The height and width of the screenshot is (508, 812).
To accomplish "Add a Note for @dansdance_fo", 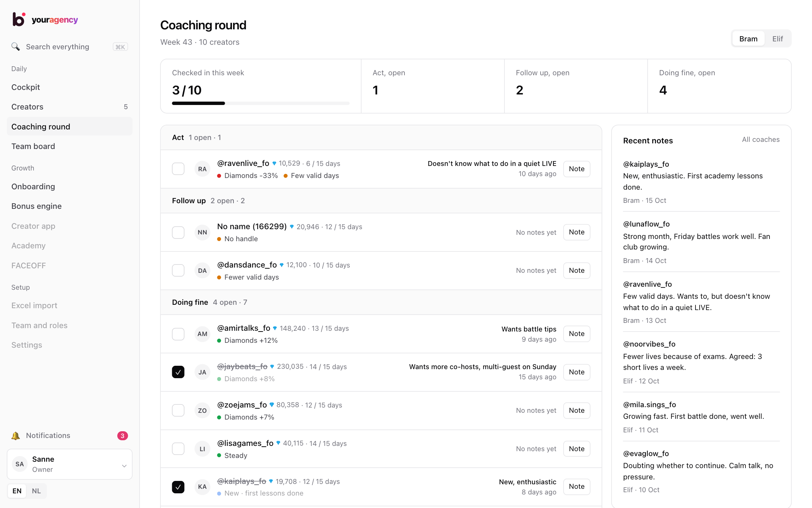I will tap(577, 271).
